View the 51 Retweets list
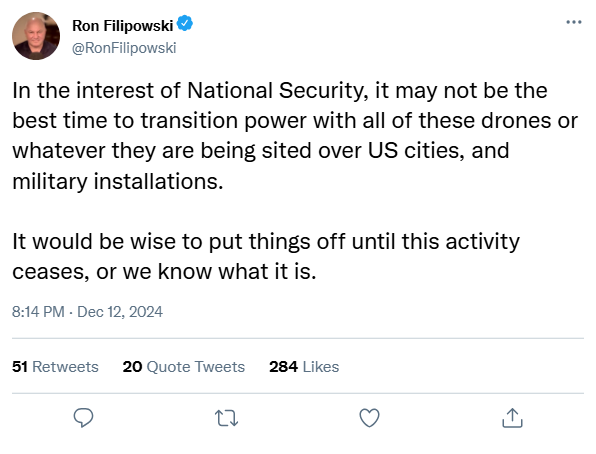Image resolution: width=596 pixels, height=454 pixels. pyautogui.click(x=55, y=367)
